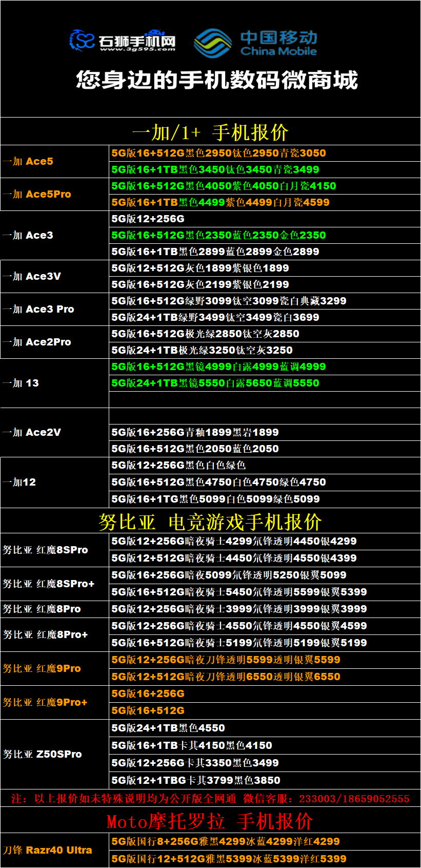Select the 努比亚 Z50SPro model cell
Image resolution: width=421 pixels, height=868 pixels.
pyautogui.click(x=54, y=754)
